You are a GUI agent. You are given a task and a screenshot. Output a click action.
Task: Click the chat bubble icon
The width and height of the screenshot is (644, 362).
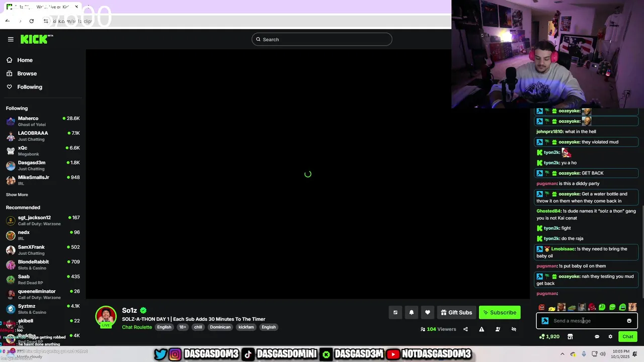click(x=597, y=337)
